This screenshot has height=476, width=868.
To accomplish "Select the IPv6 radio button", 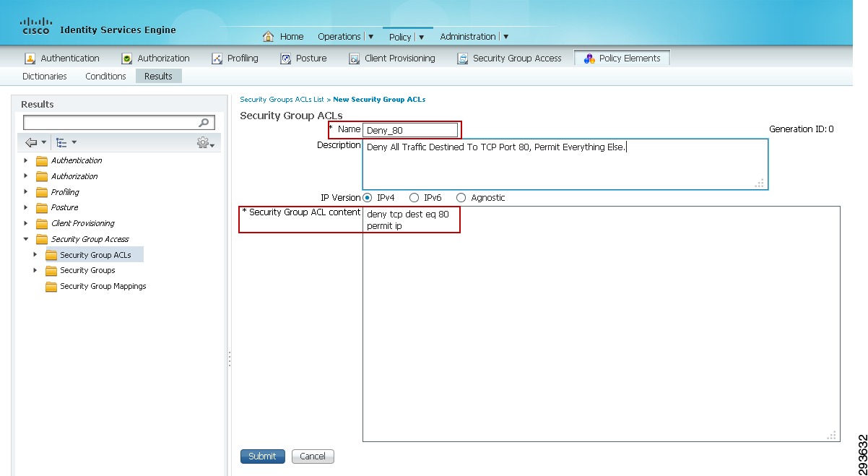I will pos(415,198).
